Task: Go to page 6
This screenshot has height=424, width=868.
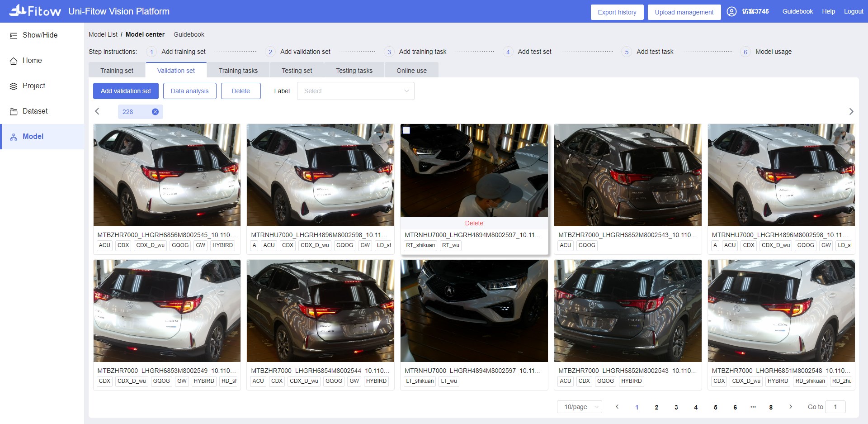Action: [x=735, y=407]
